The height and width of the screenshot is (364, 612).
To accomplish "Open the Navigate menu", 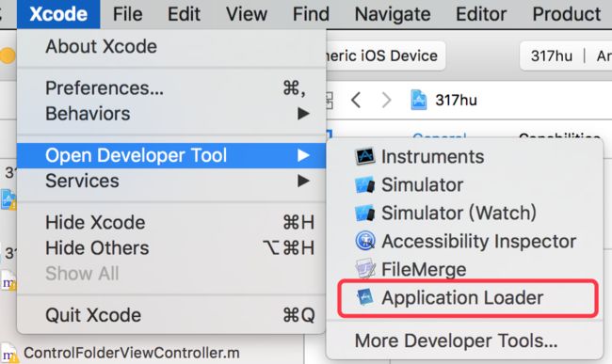I will pos(393,14).
